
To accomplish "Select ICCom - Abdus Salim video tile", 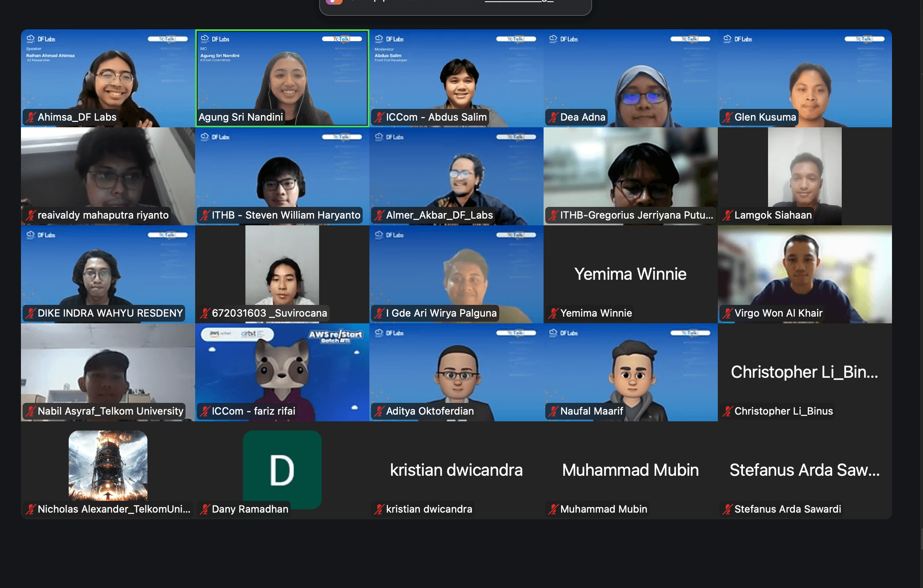I will [456, 78].
